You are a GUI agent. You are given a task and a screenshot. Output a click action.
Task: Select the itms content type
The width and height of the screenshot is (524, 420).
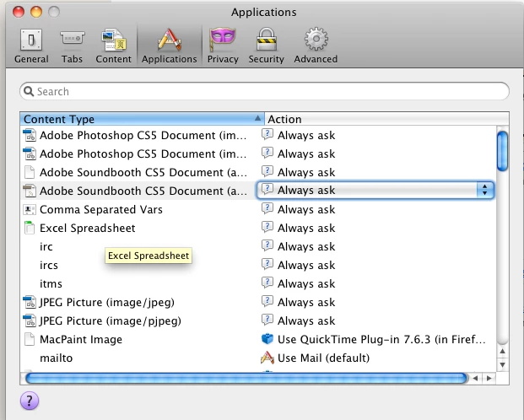(x=51, y=283)
